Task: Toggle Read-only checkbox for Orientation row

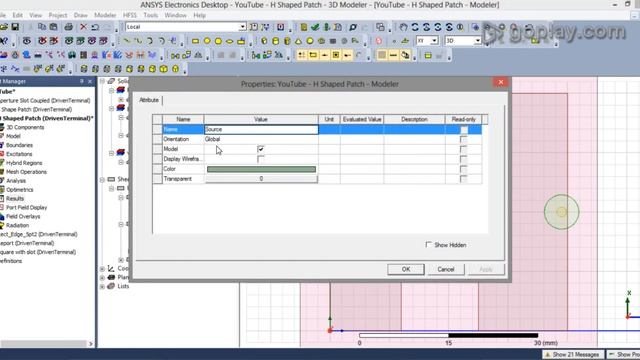Action: [464, 140]
